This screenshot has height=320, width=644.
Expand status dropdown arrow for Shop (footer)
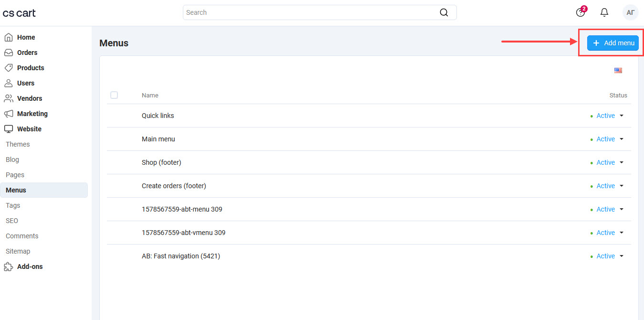pyautogui.click(x=622, y=162)
